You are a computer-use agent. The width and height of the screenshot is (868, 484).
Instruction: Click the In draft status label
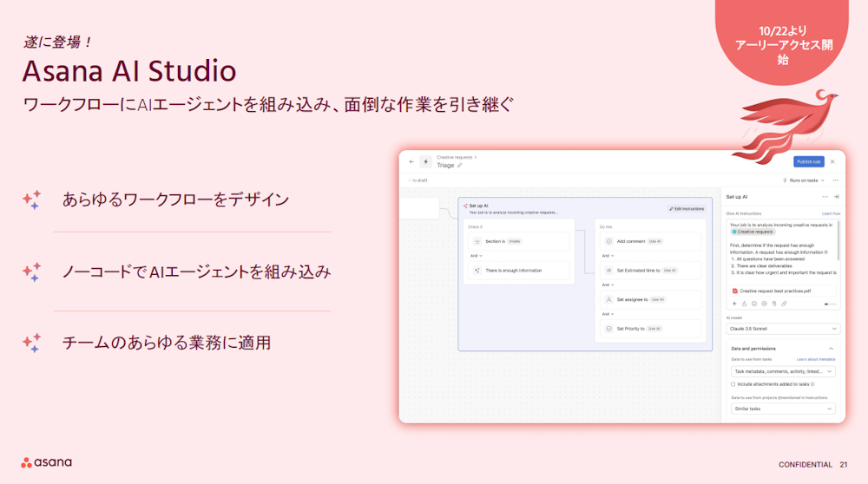click(419, 180)
